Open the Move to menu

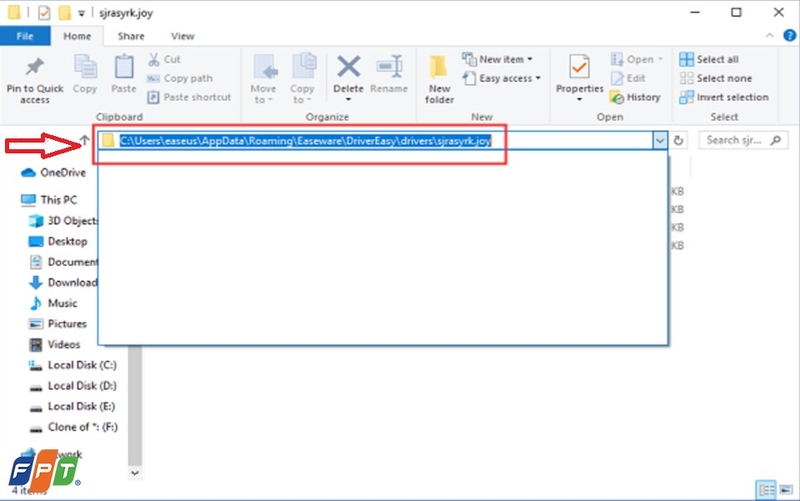(x=264, y=79)
